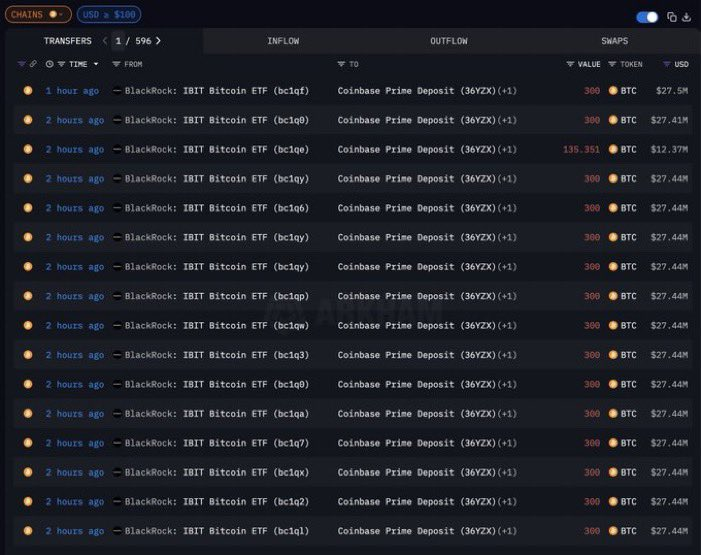Open the SWAPS tab
This screenshot has height=555, width=701.
pos(615,41)
